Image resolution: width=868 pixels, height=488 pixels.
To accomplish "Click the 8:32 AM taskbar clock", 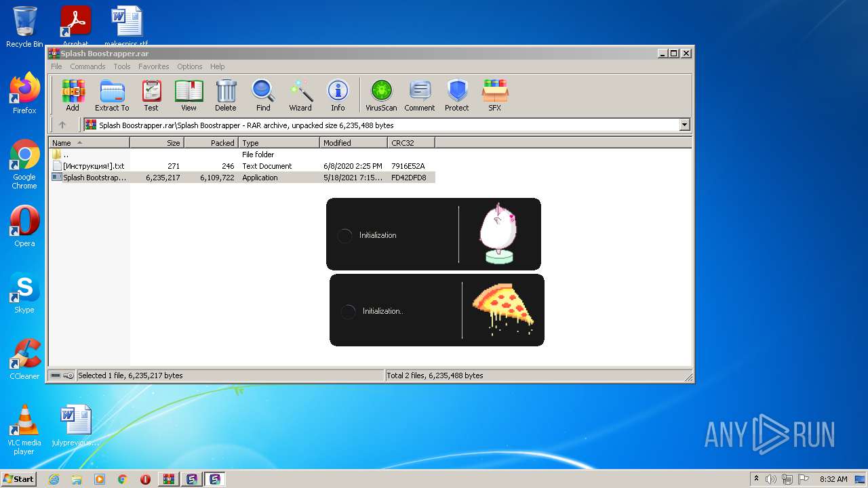I will tap(833, 479).
